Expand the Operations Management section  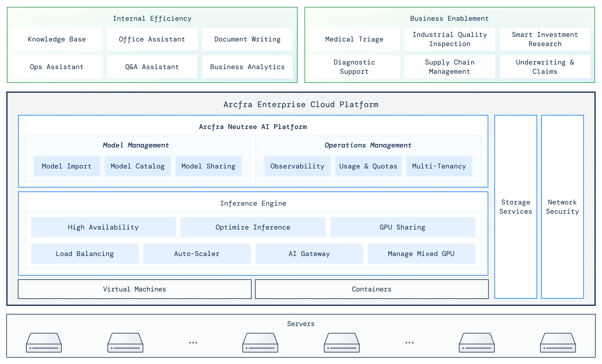tap(368, 145)
